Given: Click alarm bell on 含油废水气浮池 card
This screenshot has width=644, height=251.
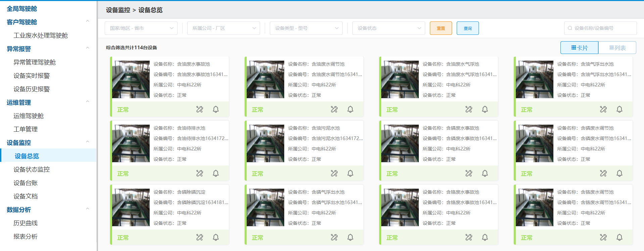Looking at the screenshot, I should (485, 109).
